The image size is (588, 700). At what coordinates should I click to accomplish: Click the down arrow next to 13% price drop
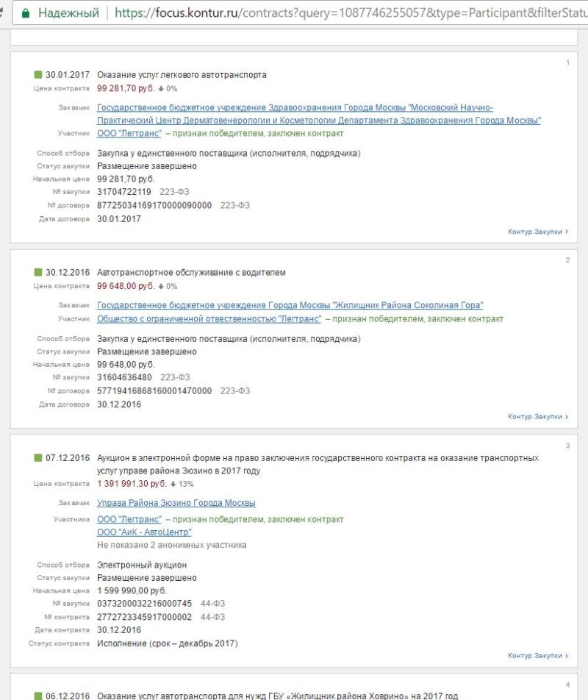pos(173,484)
